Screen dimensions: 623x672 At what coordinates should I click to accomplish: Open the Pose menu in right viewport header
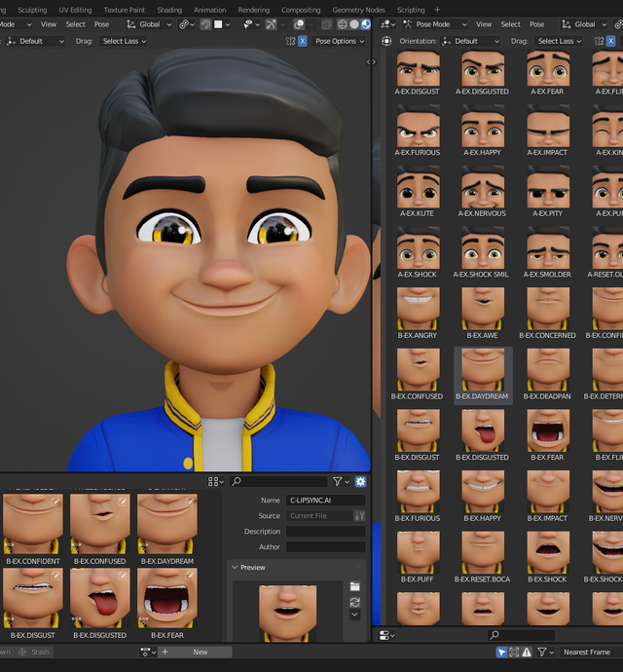[536, 24]
